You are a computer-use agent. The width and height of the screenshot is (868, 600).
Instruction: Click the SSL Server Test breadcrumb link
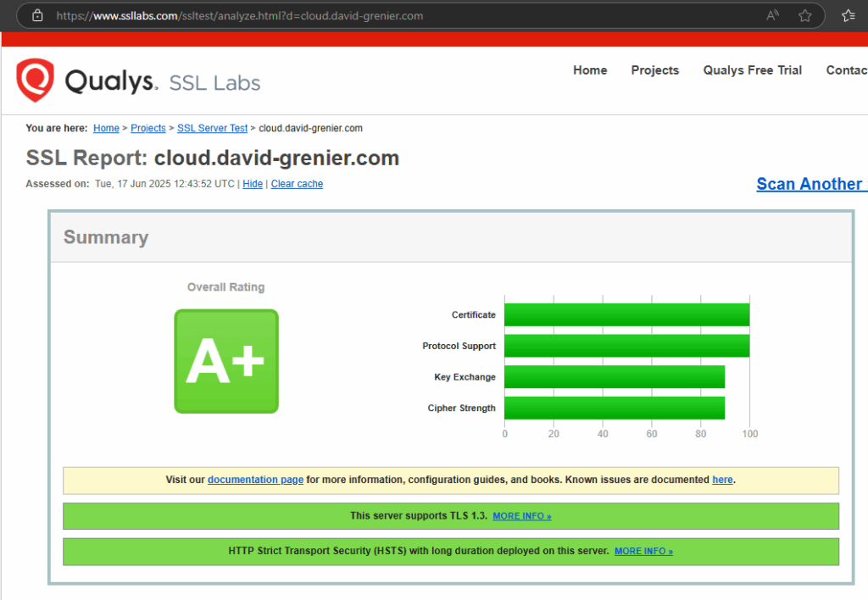pos(212,128)
